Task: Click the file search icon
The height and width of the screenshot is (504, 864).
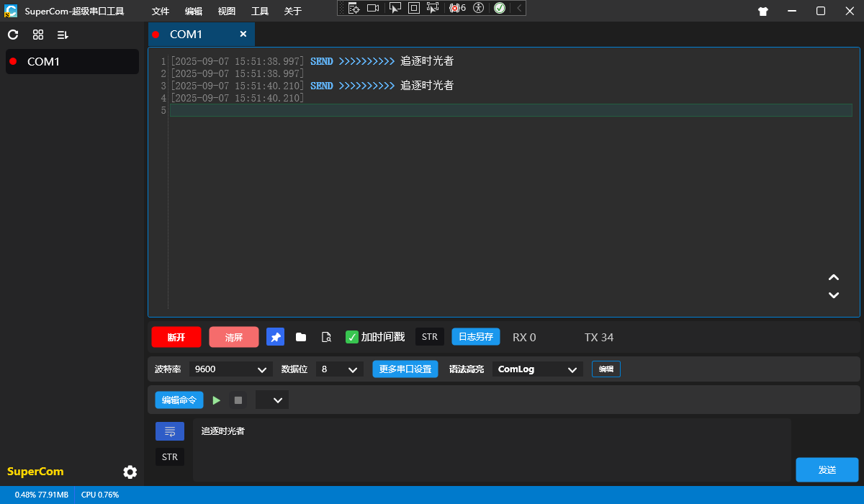Action: click(326, 337)
